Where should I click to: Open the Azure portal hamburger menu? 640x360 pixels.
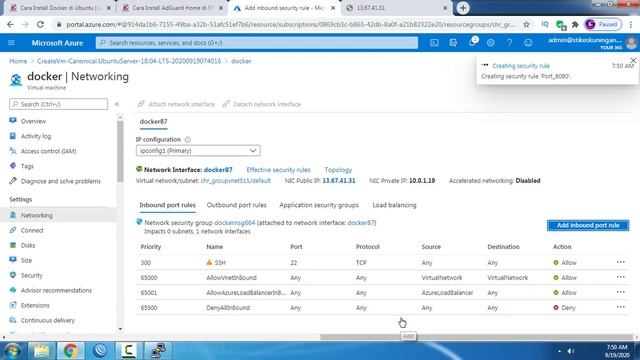[11, 43]
